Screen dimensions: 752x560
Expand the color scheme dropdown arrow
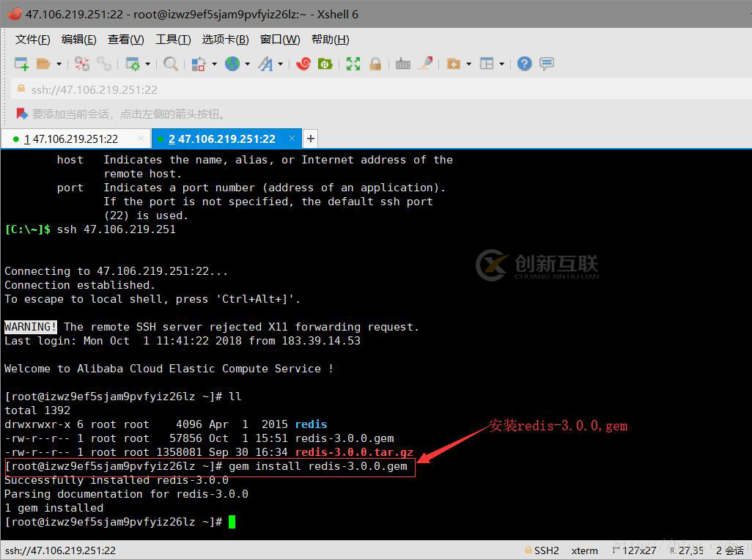click(214, 64)
